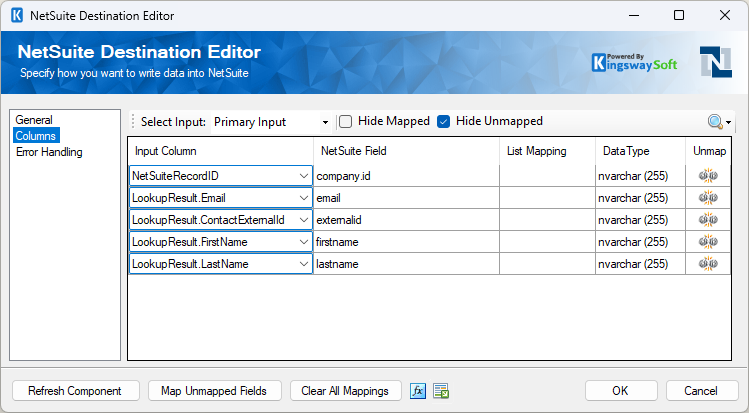
Task: Expand the NetSuiteRecordID input column dropdown
Action: pyautogui.click(x=303, y=176)
